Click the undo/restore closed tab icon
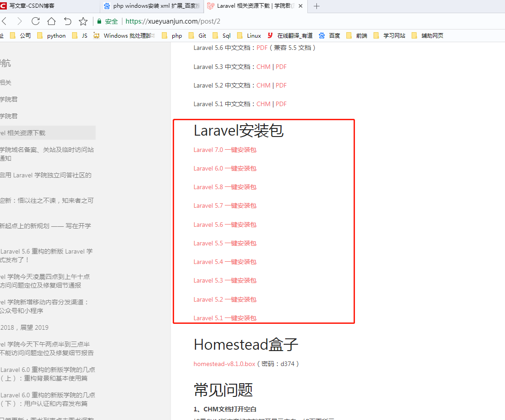 tap(67, 21)
